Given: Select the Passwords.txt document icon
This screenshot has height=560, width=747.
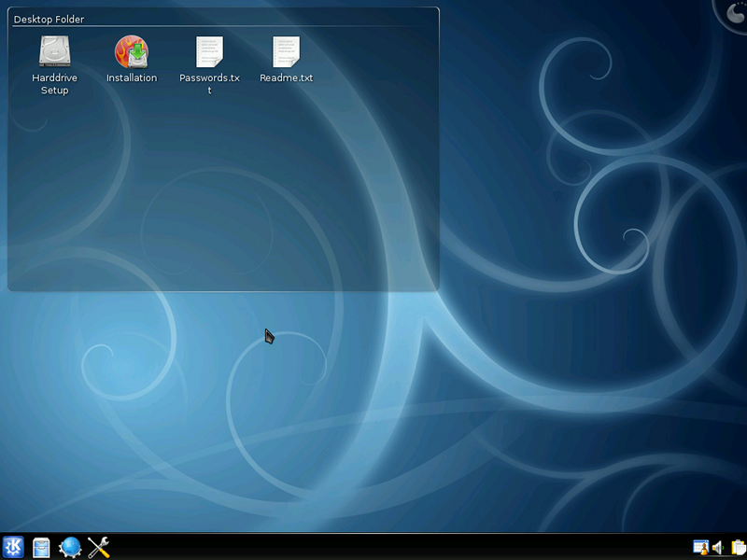Looking at the screenshot, I should click(209, 51).
